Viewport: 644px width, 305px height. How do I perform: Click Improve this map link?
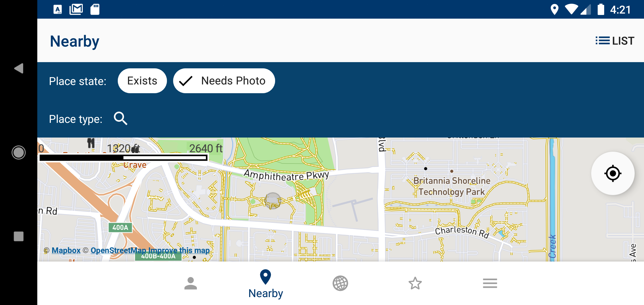point(179,250)
